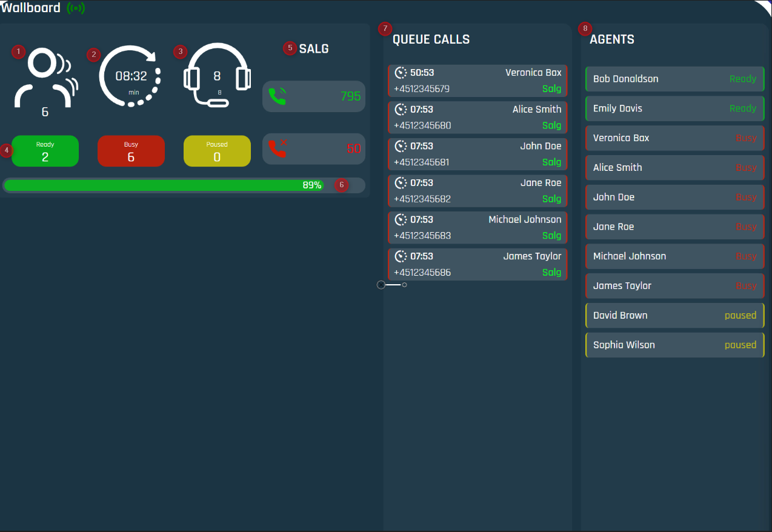Open Michael Johnson's queue call card

tap(478, 228)
